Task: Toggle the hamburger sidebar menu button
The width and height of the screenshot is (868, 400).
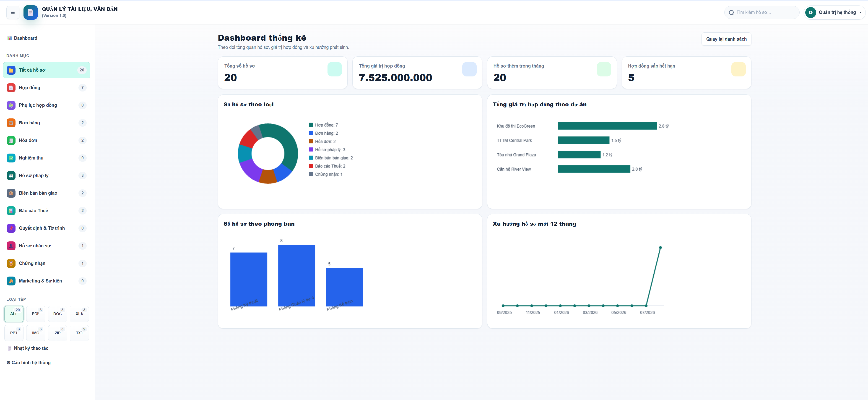Action: coord(13,13)
